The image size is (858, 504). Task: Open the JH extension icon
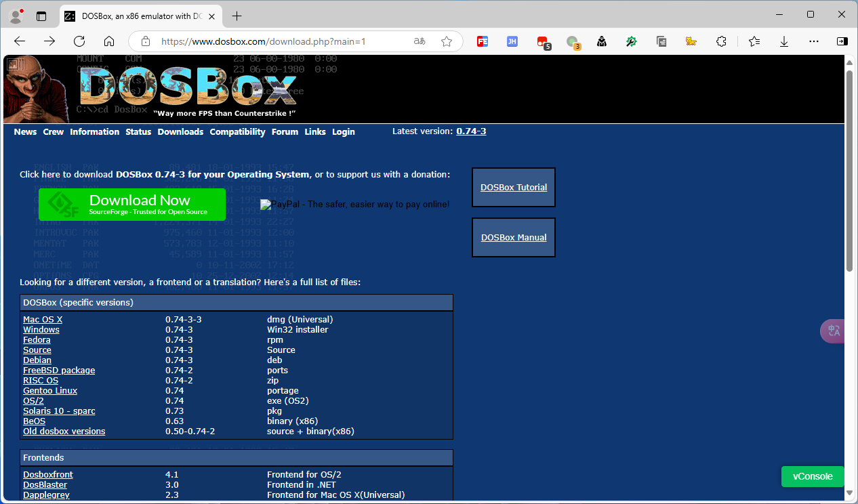(512, 41)
